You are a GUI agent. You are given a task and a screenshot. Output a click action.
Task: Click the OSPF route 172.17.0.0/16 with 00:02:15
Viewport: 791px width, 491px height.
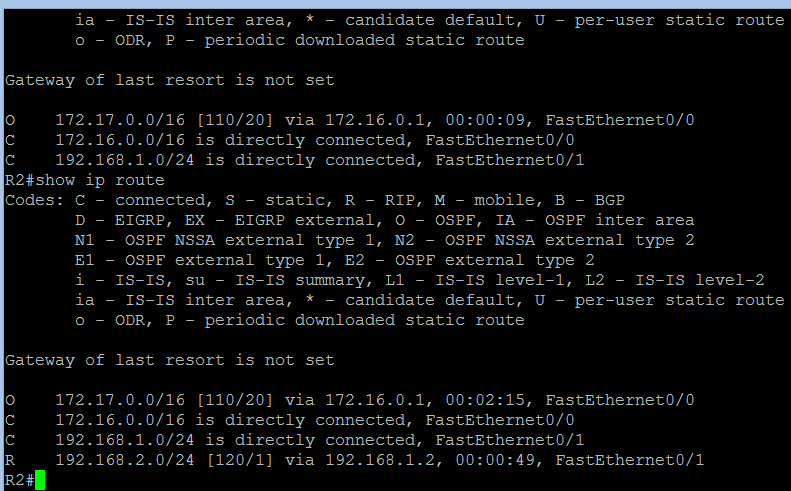(350, 400)
